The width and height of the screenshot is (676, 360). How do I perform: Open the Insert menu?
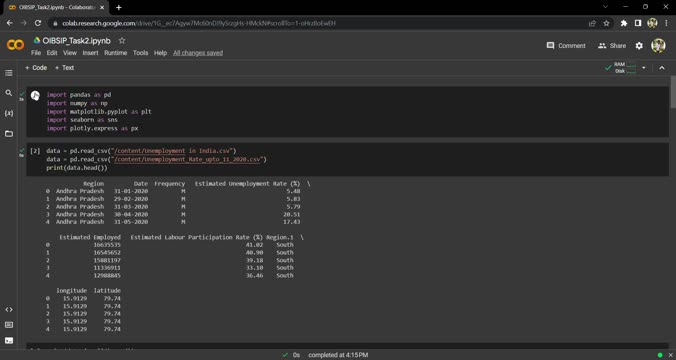tap(91, 53)
